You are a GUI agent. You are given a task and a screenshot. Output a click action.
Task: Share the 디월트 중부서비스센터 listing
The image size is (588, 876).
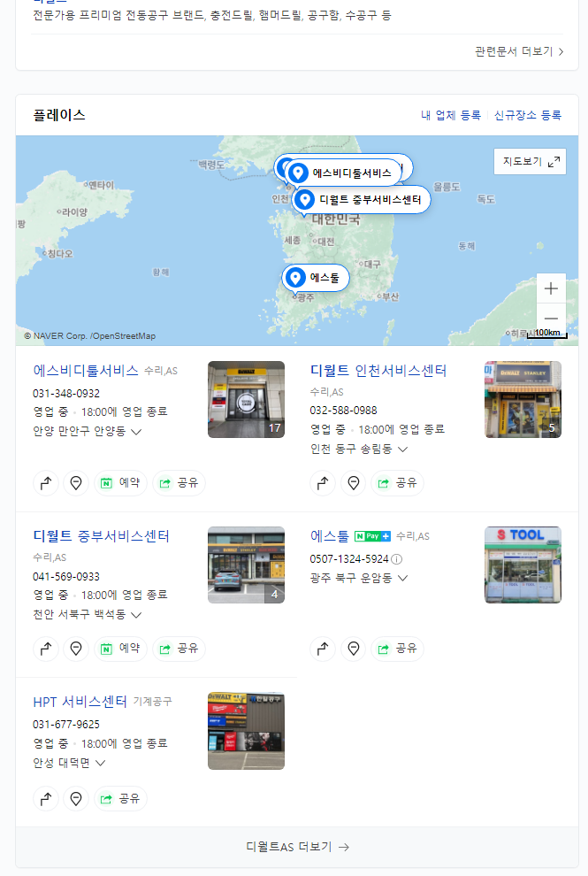tap(179, 649)
